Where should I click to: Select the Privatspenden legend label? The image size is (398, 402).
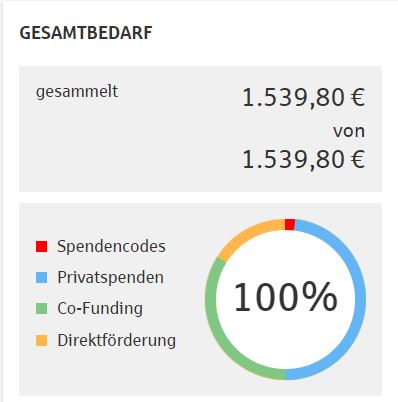(x=110, y=278)
